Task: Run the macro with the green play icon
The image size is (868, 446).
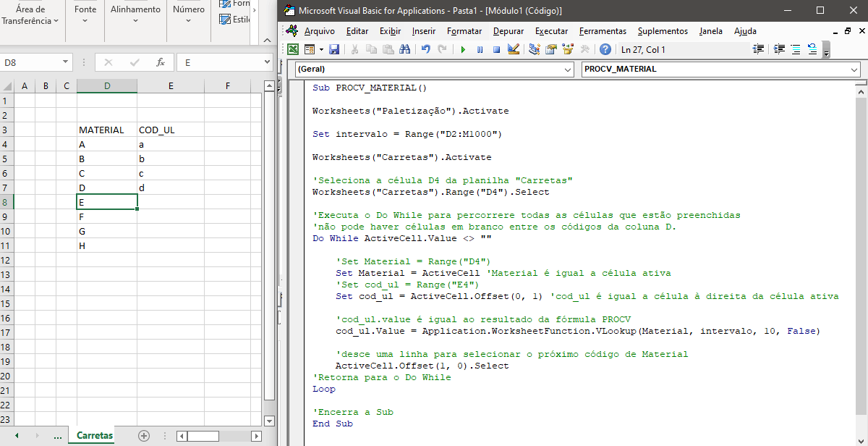Action: click(463, 50)
